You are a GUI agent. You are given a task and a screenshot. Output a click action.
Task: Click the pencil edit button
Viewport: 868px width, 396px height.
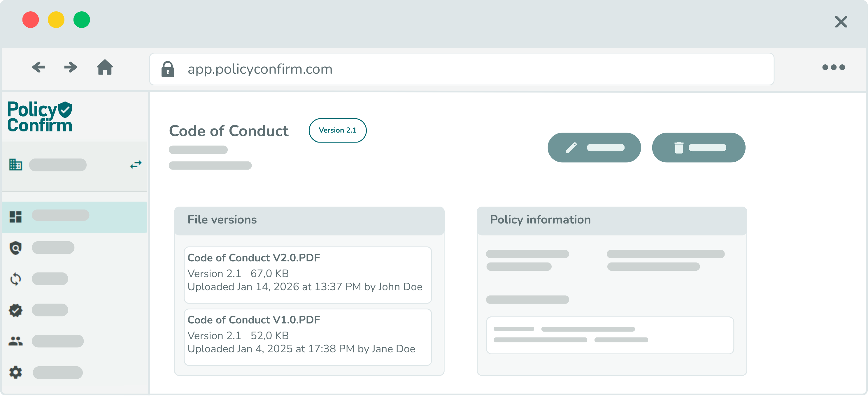(x=594, y=147)
